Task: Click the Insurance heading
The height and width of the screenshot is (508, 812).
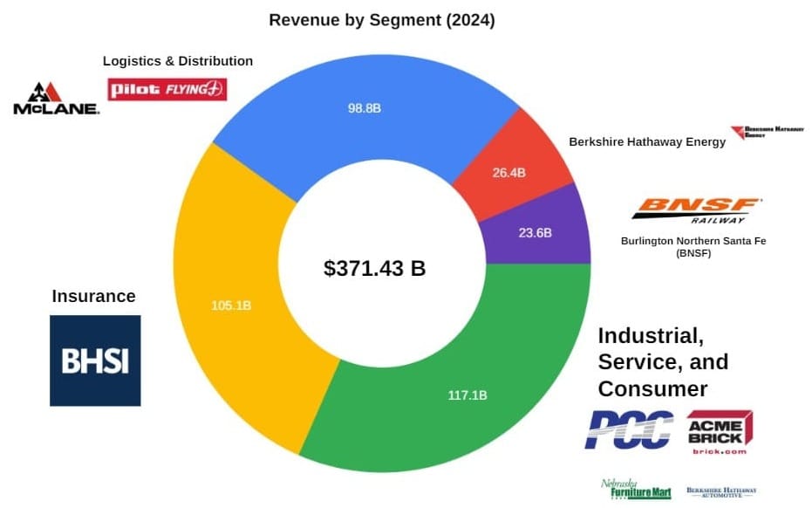Action: click(93, 296)
